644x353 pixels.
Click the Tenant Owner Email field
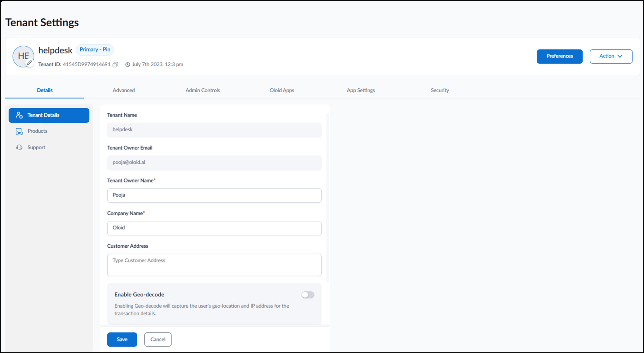[214, 163]
